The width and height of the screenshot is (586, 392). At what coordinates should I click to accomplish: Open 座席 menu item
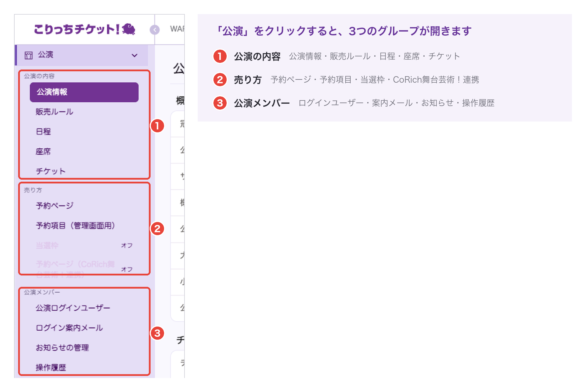pos(43,152)
